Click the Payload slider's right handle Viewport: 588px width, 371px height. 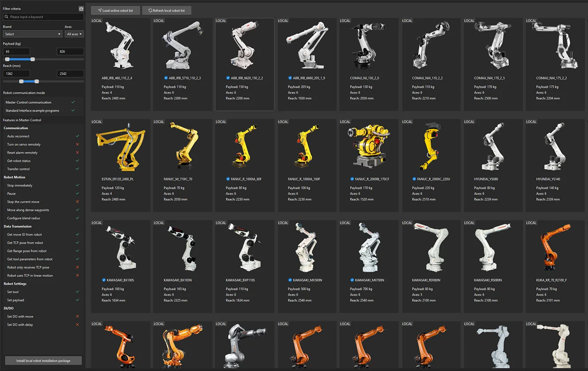click(x=33, y=59)
